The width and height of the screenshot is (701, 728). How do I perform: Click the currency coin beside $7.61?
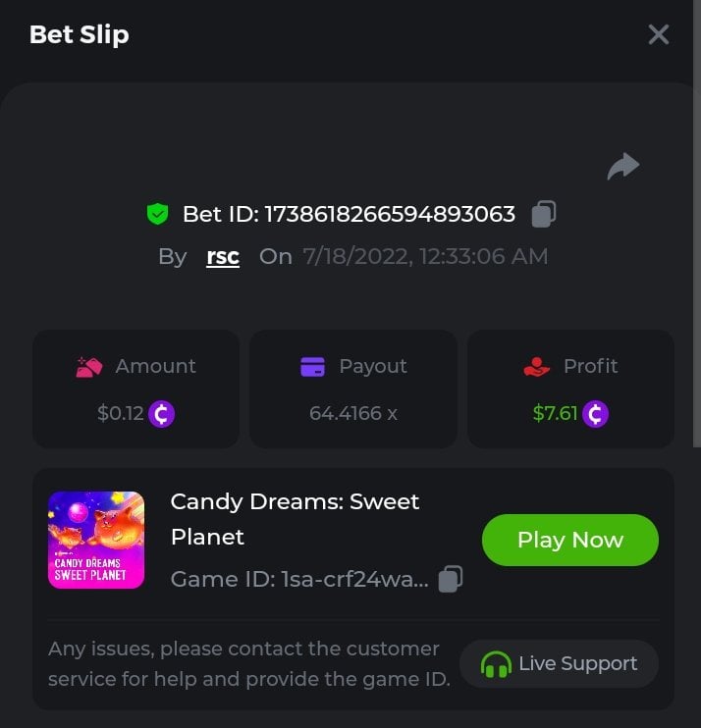coord(595,414)
